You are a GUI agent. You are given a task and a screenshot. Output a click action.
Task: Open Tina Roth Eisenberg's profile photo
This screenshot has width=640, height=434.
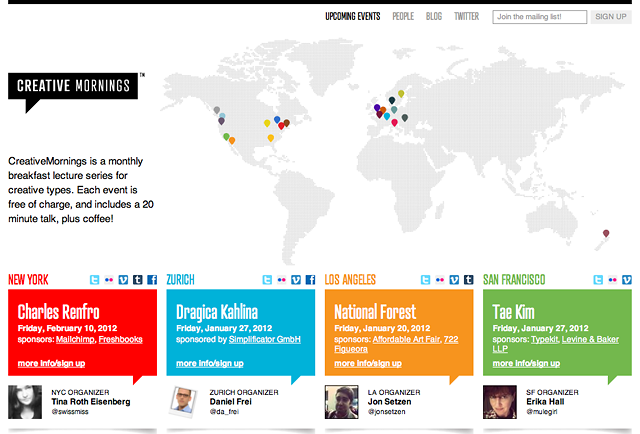pyautogui.click(x=25, y=402)
